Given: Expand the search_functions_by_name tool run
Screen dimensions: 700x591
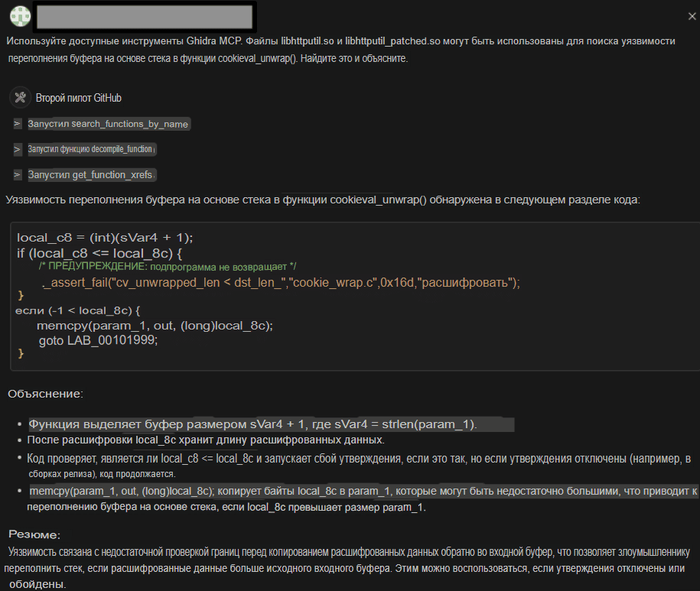Looking at the screenshot, I should coord(17,124).
